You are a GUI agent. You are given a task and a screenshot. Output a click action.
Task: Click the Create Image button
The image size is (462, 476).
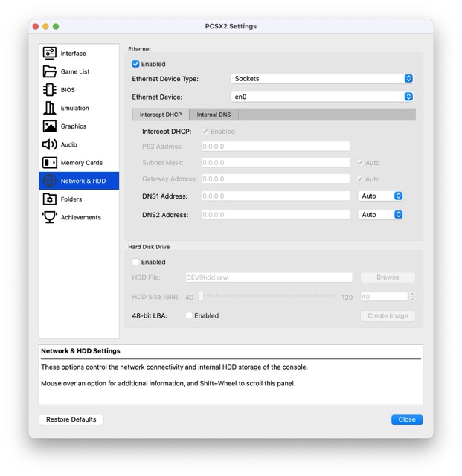pyautogui.click(x=388, y=316)
